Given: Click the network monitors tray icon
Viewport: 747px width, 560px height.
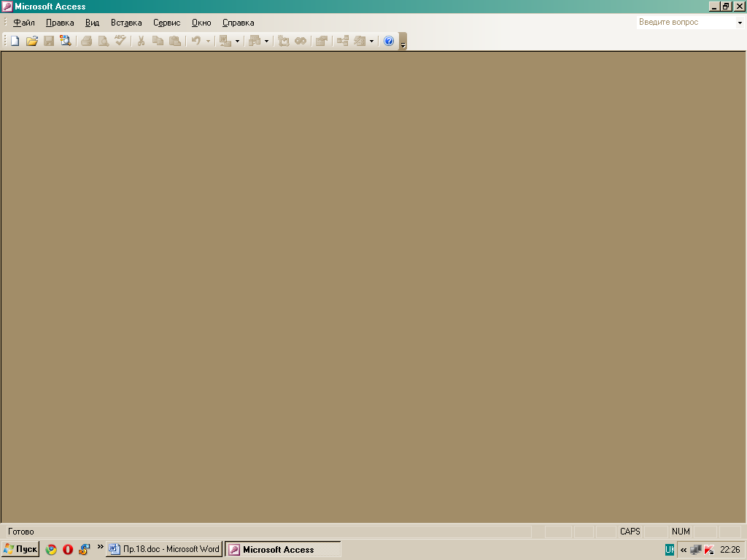Looking at the screenshot, I should 695,550.
